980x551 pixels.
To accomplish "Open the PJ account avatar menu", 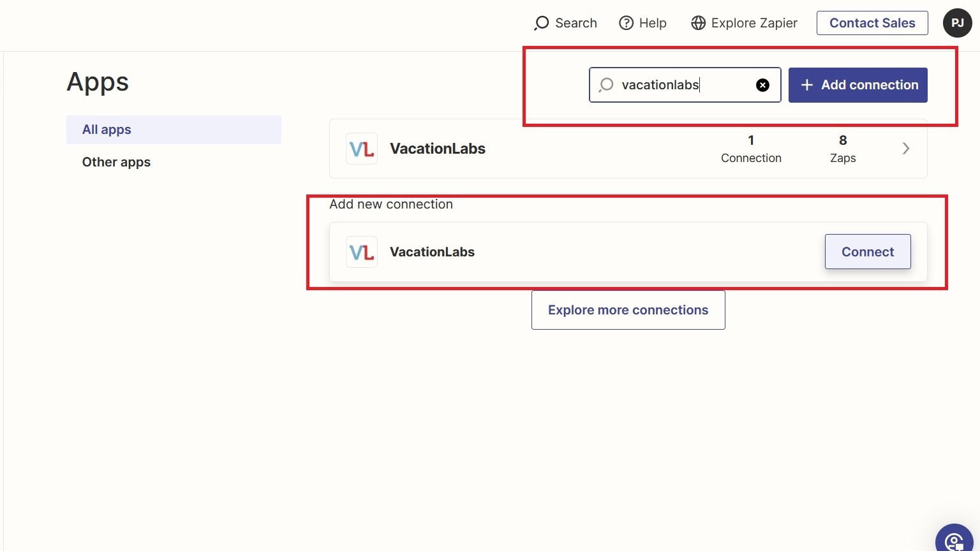I will tap(957, 23).
